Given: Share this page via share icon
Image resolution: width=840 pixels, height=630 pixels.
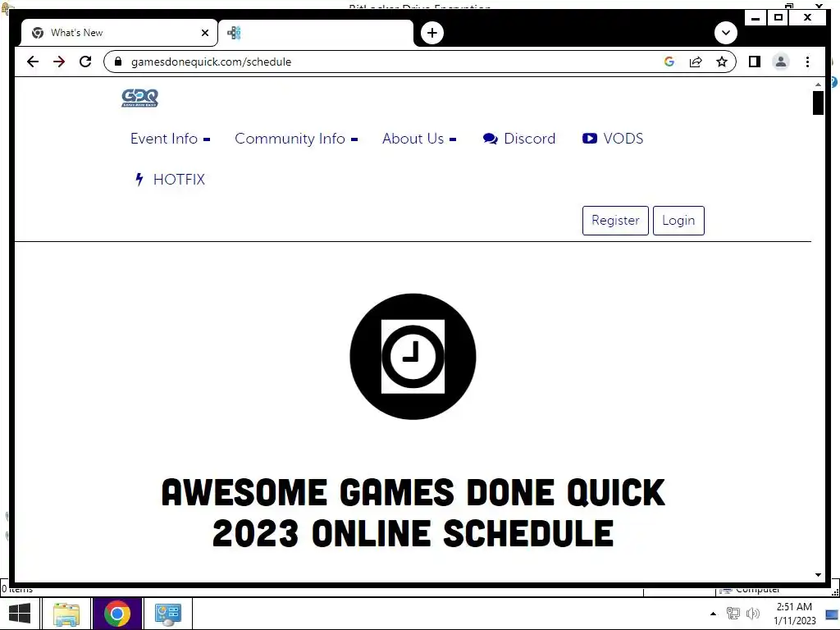Looking at the screenshot, I should pyautogui.click(x=696, y=62).
